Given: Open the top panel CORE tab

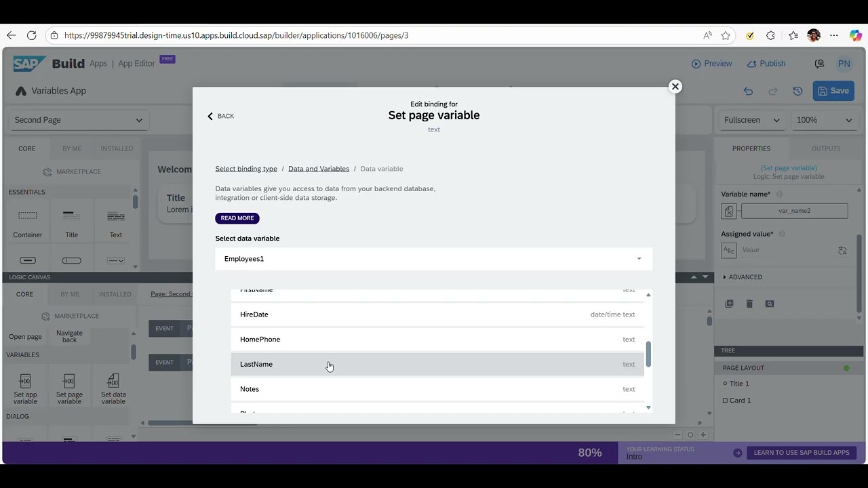Looking at the screenshot, I should (27, 148).
